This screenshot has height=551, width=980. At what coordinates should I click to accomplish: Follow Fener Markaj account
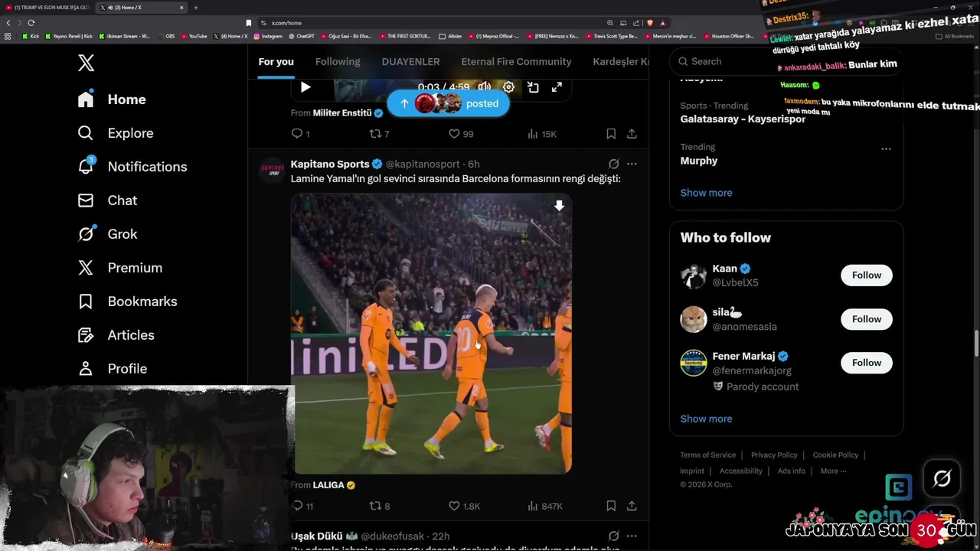(867, 363)
